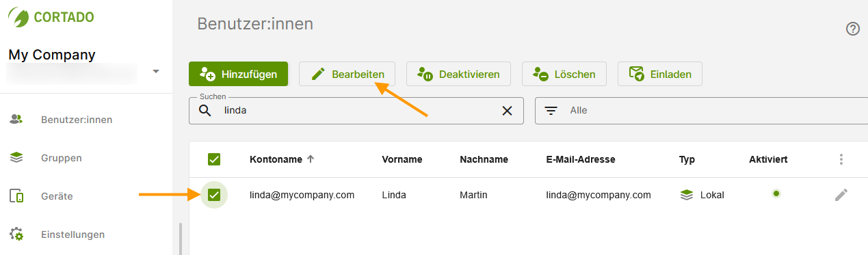Viewport: 868px width, 255px height.
Task: Click linda@mycompany.com in Kontoname column
Action: [x=302, y=195]
